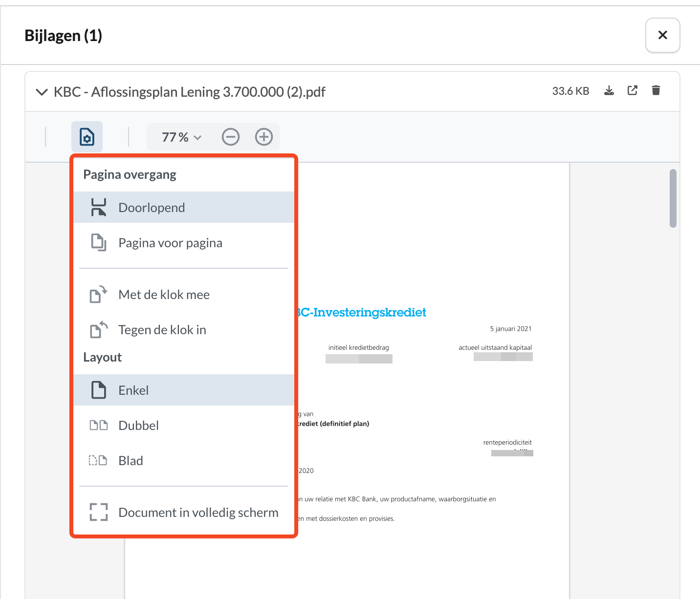Open Document in volledig scherm
This screenshot has height=599, width=700.
tap(198, 513)
